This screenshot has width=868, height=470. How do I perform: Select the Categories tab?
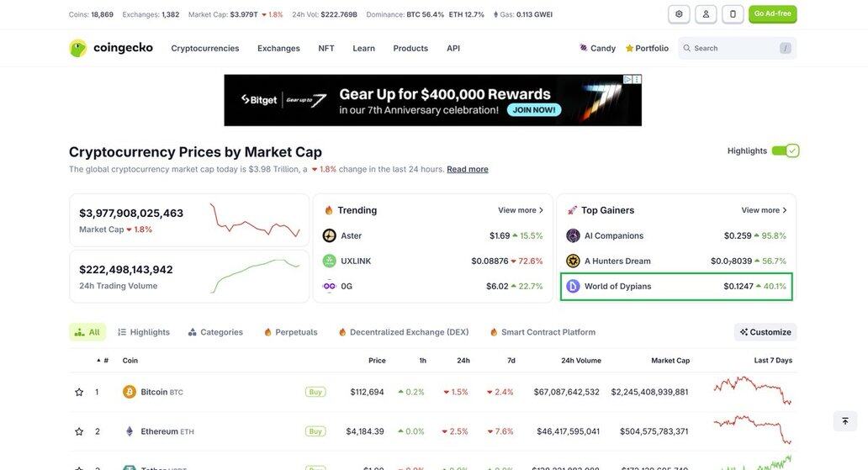(x=215, y=332)
